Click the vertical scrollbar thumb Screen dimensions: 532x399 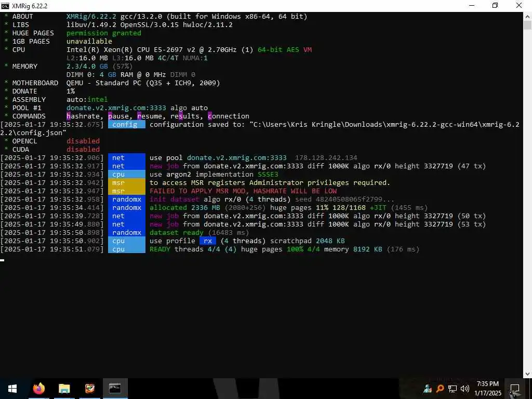tap(528, 25)
